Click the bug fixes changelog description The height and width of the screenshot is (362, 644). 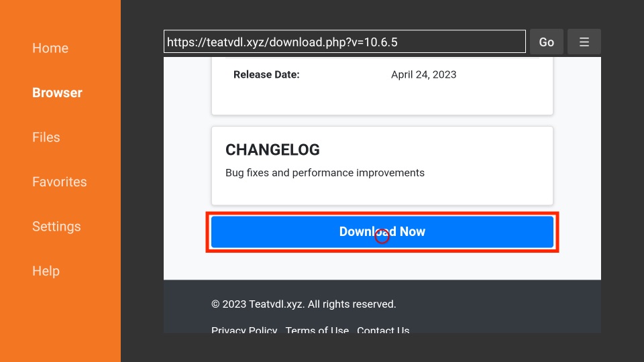pyautogui.click(x=325, y=173)
